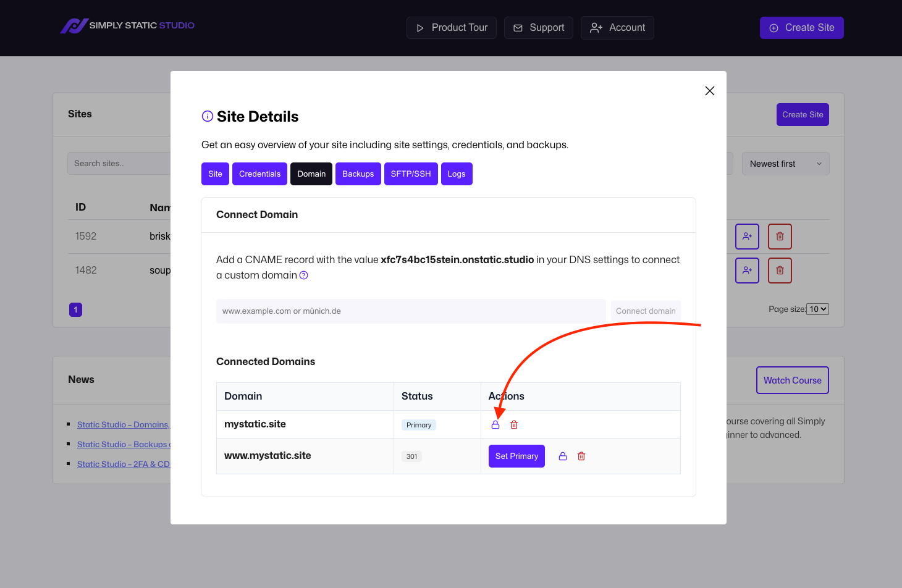902x588 pixels.
Task: Click the Simply Static Studio logo
Action: pos(127,26)
